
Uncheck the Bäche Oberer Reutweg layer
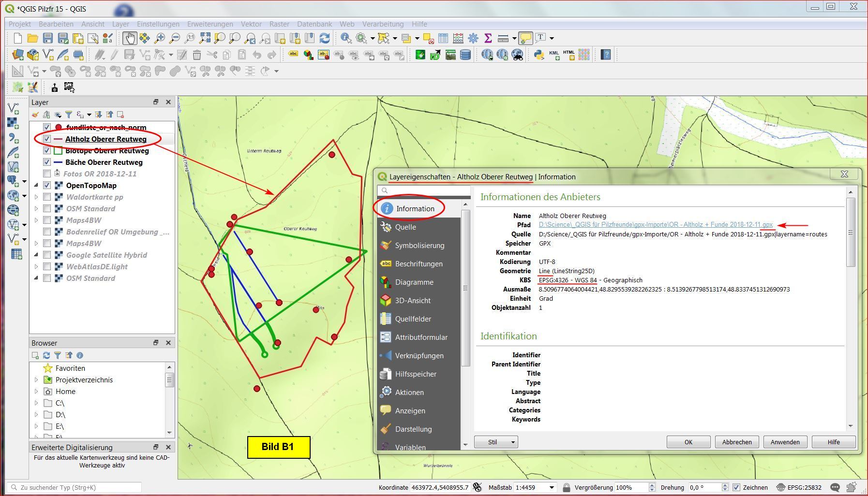[47, 162]
